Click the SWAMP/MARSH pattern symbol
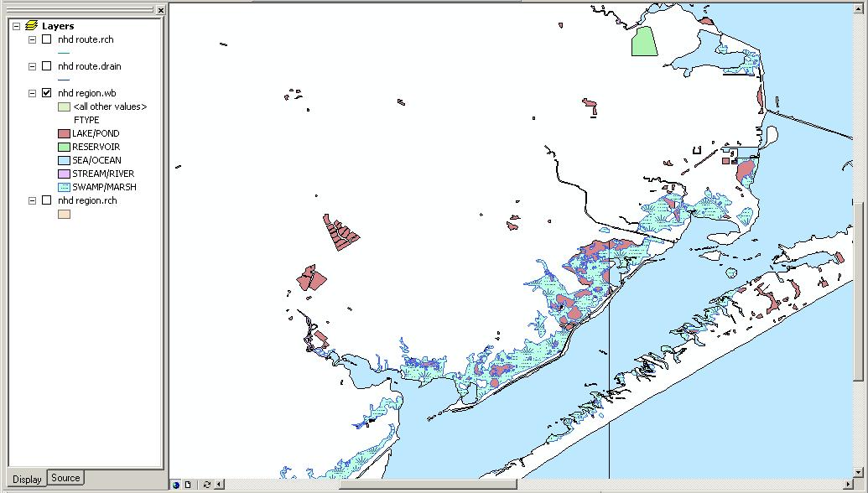 pos(64,187)
